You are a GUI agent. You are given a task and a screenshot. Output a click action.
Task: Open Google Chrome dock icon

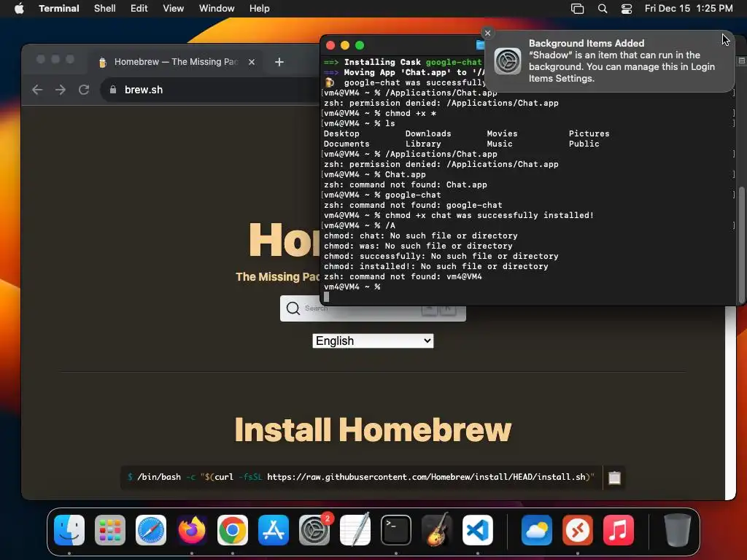tap(233, 530)
